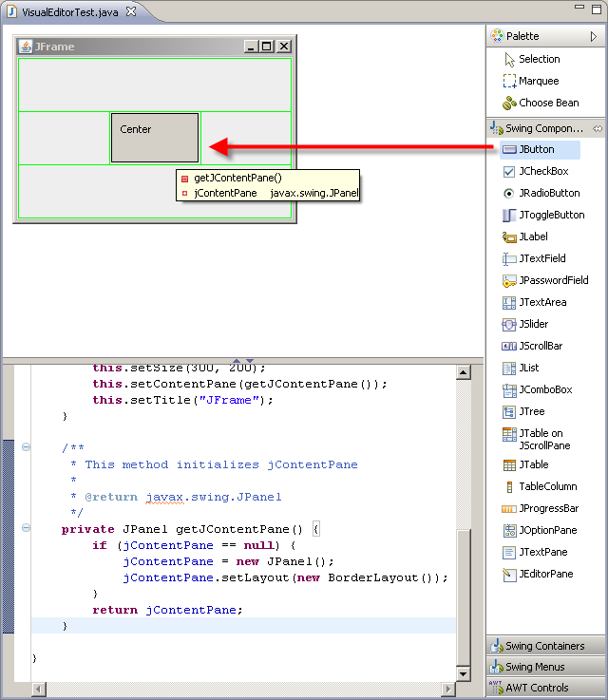Screen dimensions: 608x700
Task: Pick the JRadioButton component
Action: coord(541,194)
